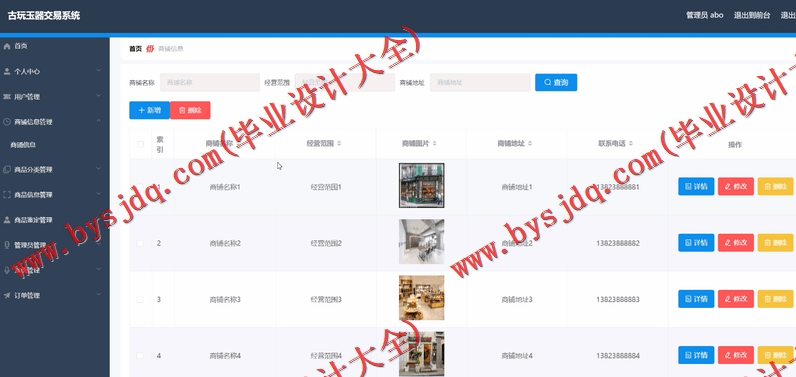Tick the checkbox for row 4
The width and height of the screenshot is (796, 377).
tap(140, 356)
